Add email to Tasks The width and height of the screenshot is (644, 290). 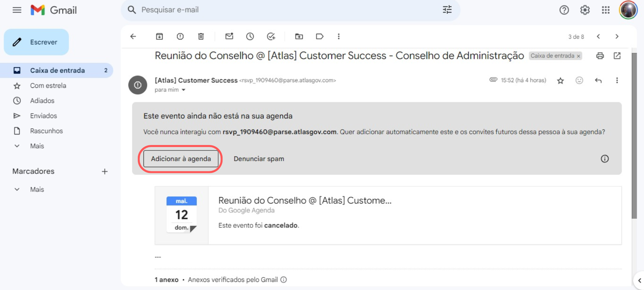(x=271, y=36)
